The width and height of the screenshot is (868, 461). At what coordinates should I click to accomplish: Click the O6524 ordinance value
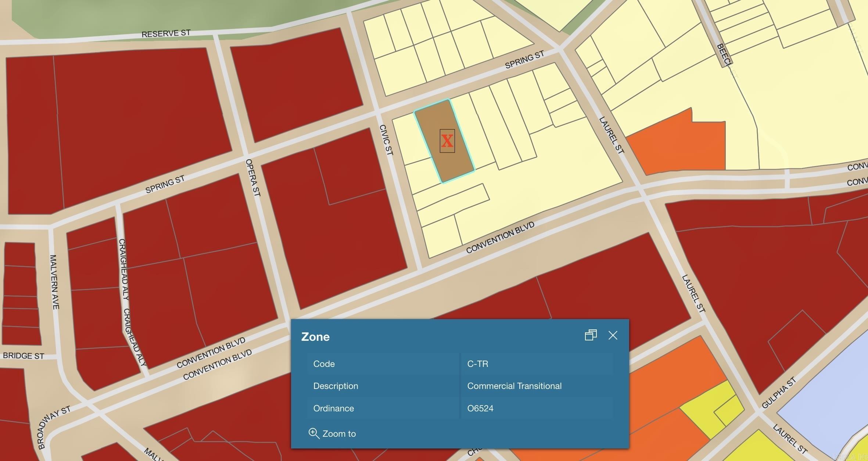pos(480,408)
